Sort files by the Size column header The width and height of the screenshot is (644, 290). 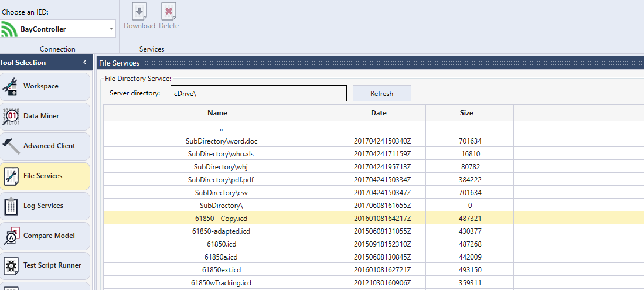(x=466, y=113)
